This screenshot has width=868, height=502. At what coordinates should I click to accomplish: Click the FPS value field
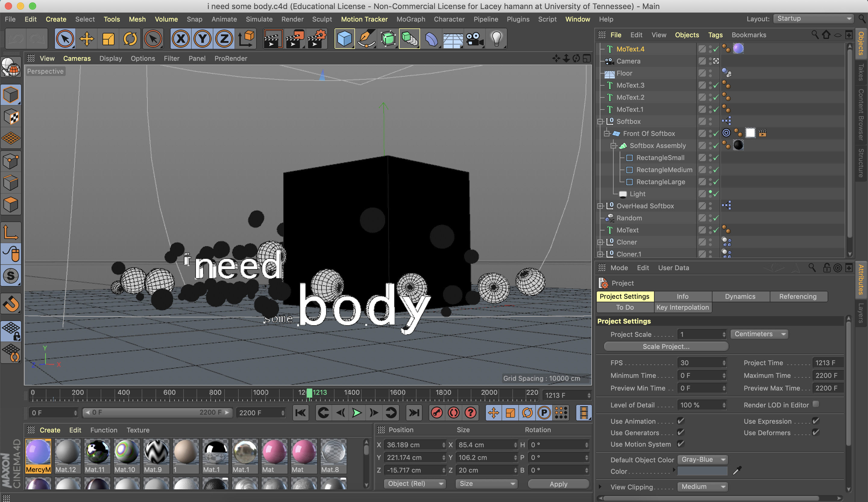point(702,363)
